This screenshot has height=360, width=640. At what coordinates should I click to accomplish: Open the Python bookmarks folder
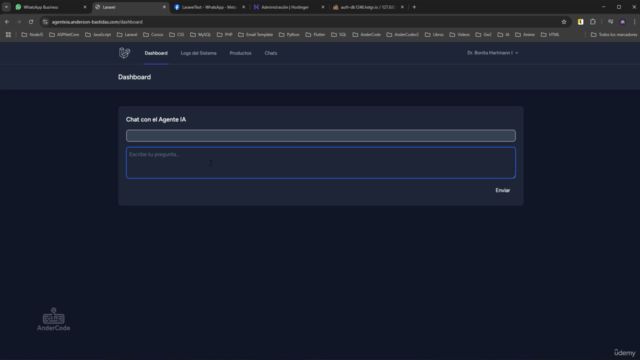click(x=289, y=35)
